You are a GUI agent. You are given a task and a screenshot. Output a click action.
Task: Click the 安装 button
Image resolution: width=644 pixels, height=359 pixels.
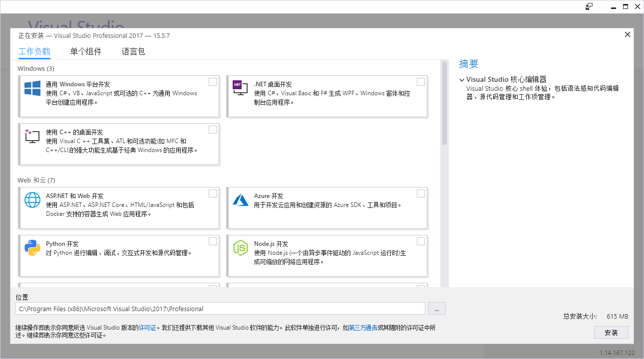click(611, 333)
